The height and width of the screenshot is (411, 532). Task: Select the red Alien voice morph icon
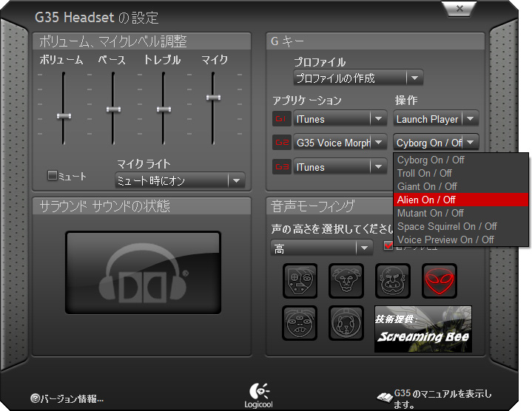point(439,281)
